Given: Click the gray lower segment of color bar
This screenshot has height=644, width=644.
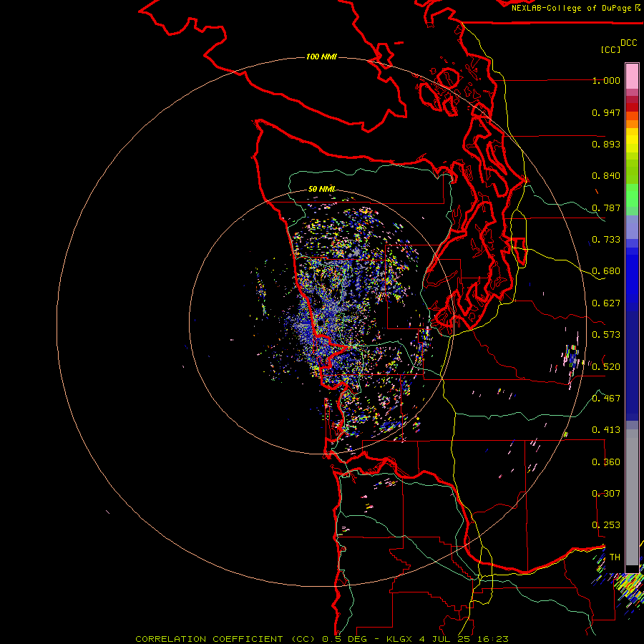Looking at the screenshot, I should coord(632,497).
